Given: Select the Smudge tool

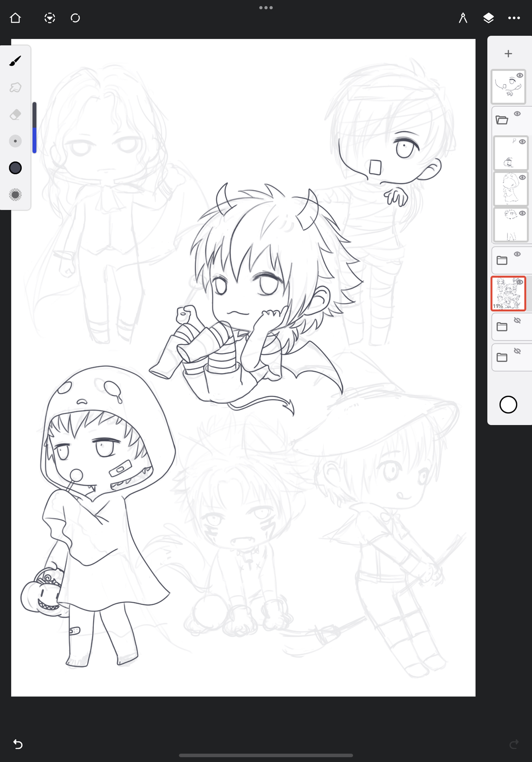Looking at the screenshot, I should pyautogui.click(x=15, y=88).
